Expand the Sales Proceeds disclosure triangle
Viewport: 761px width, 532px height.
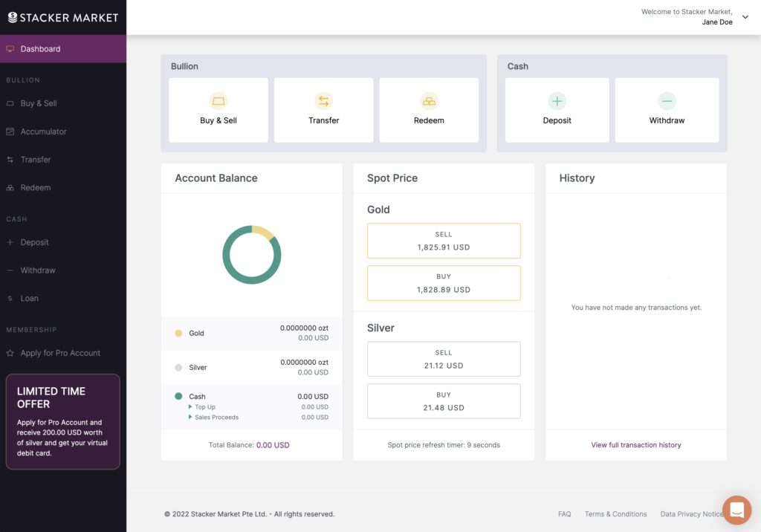(x=190, y=417)
